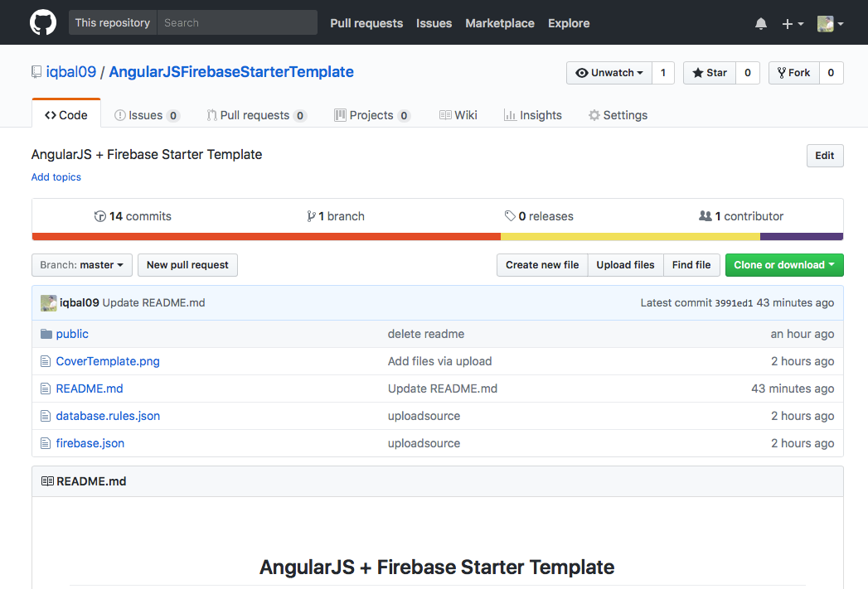Image resolution: width=868 pixels, height=589 pixels.
Task: Click the This repository search scope label
Action: point(113,22)
